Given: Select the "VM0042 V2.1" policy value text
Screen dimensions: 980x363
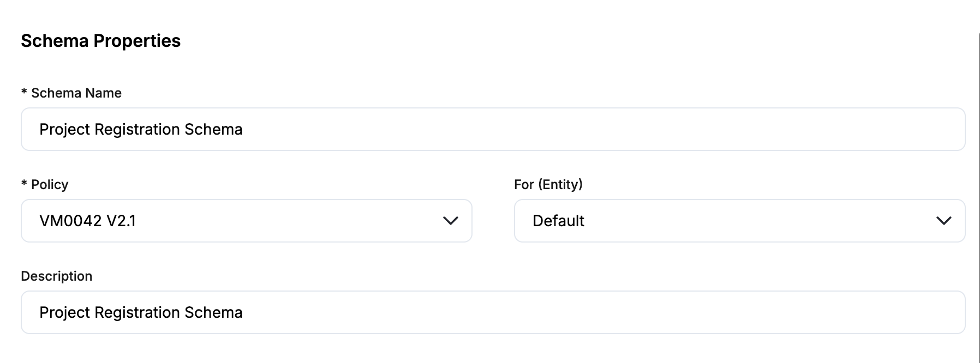Looking at the screenshot, I should [87, 221].
